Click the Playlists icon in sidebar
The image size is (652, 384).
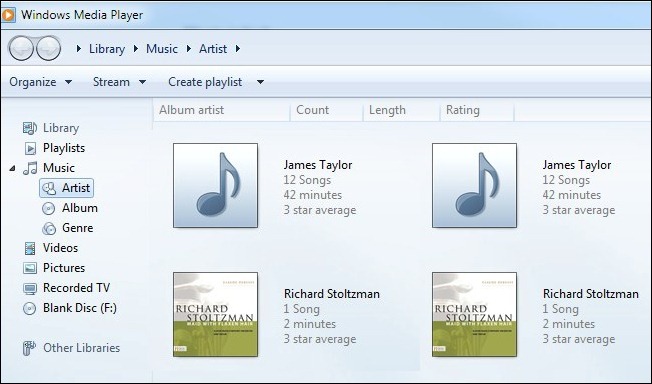(30, 148)
